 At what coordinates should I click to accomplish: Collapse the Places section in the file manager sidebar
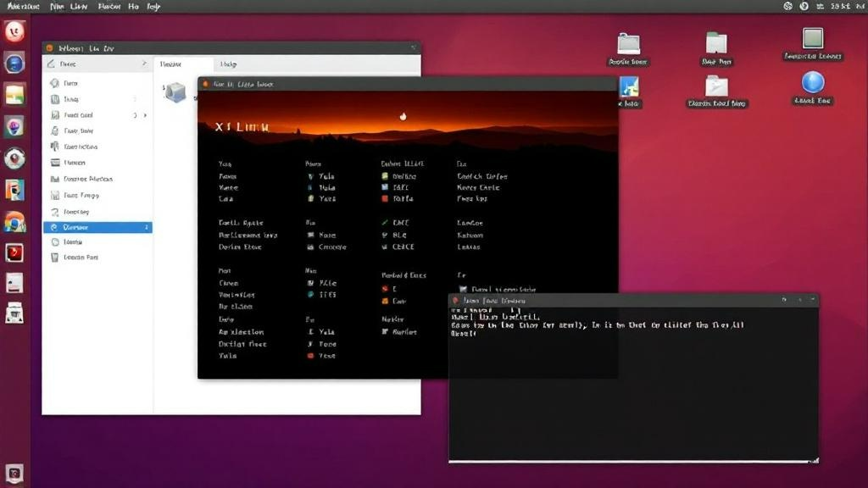point(145,64)
